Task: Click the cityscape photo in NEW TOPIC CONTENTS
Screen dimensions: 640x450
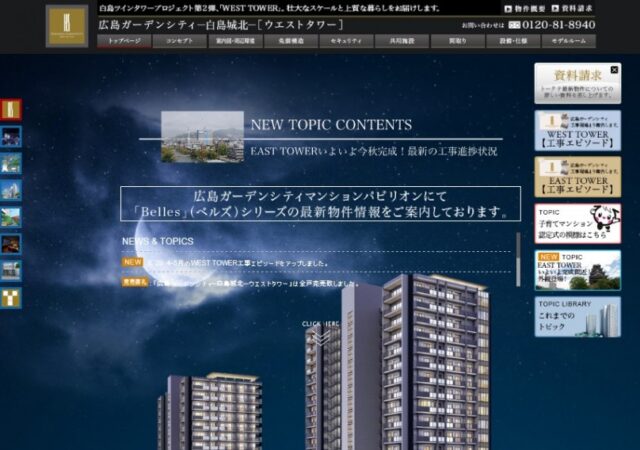Action: tap(202, 137)
